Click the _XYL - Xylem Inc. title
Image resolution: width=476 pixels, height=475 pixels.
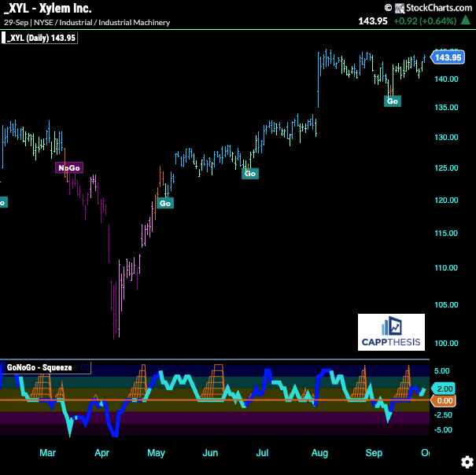48,9
